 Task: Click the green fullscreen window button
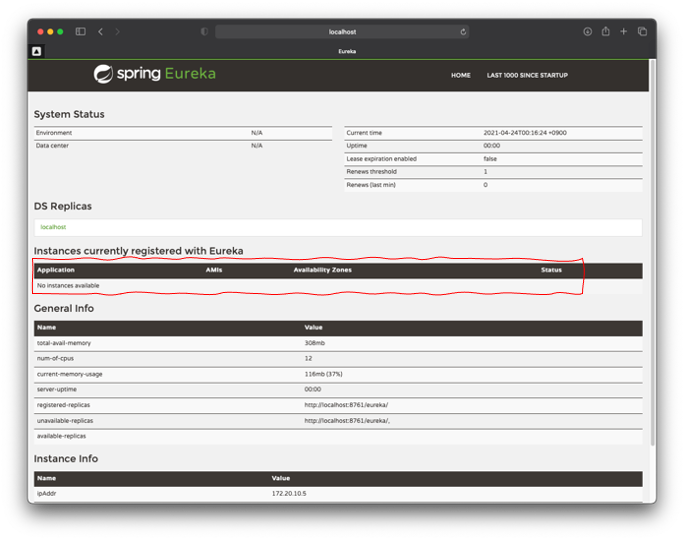click(60, 31)
